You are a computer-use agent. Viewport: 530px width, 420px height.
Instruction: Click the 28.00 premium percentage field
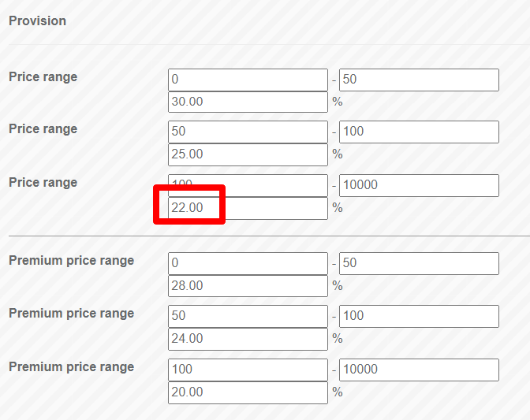click(248, 285)
